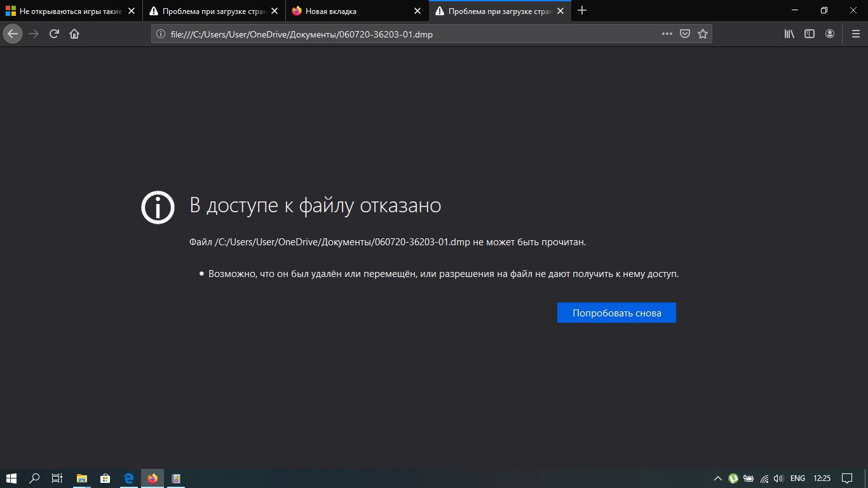868x488 pixels.
Task: Open Wi-Fi network tray icon
Action: pyautogui.click(x=764, y=478)
